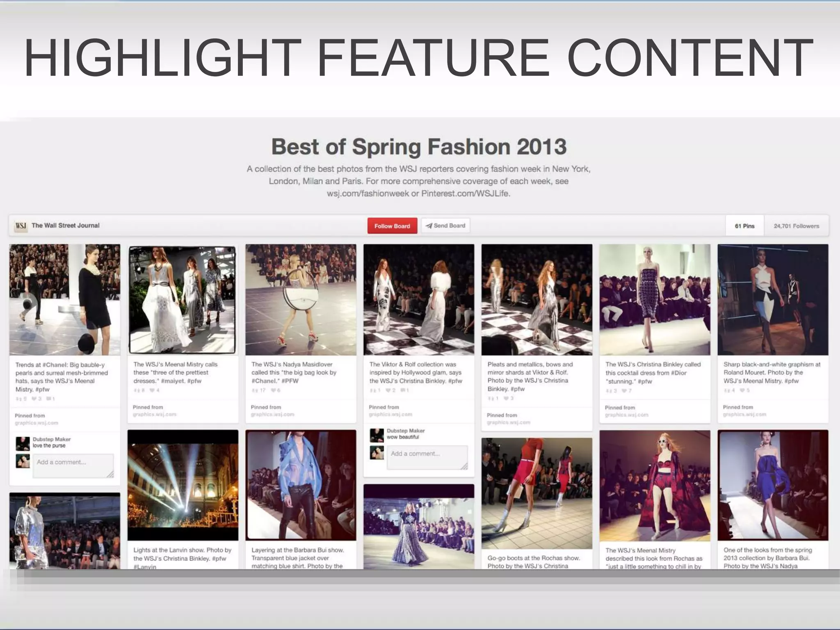Click the 'Lights at the Lanvin show' caption
Screen dimensions: 840x630
[x=183, y=558]
